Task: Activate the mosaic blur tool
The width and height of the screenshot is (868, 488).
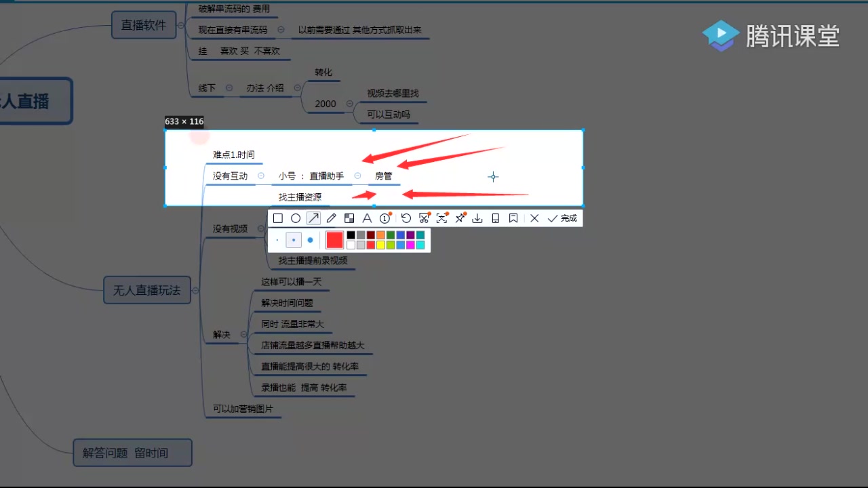Action: click(x=349, y=218)
